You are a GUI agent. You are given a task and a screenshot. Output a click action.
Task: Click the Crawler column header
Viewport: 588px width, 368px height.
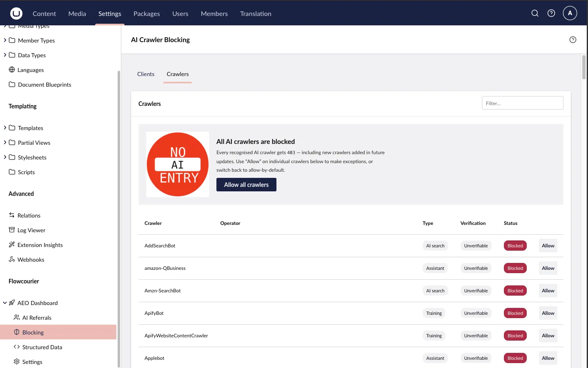pyautogui.click(x=153, y=223)
